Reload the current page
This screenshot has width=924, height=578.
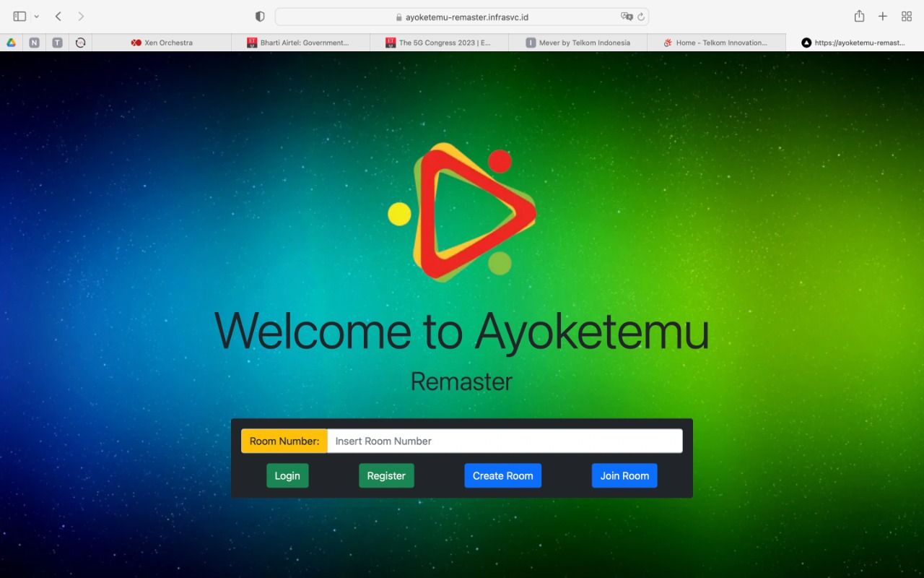(641, 17)
